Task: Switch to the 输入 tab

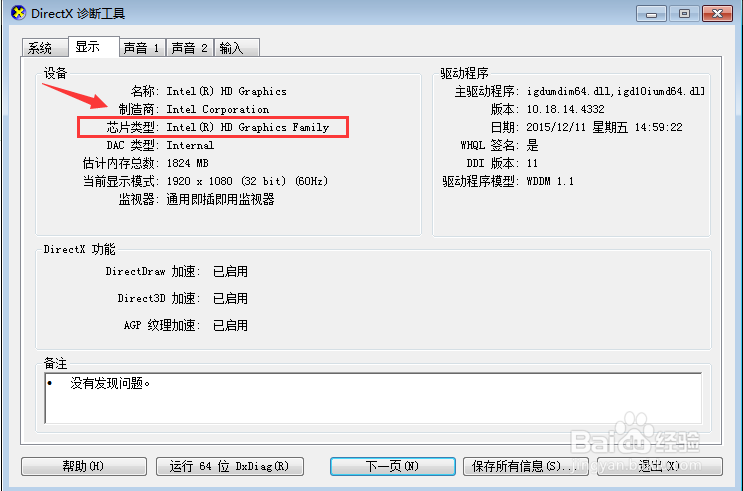Action: 236,47
